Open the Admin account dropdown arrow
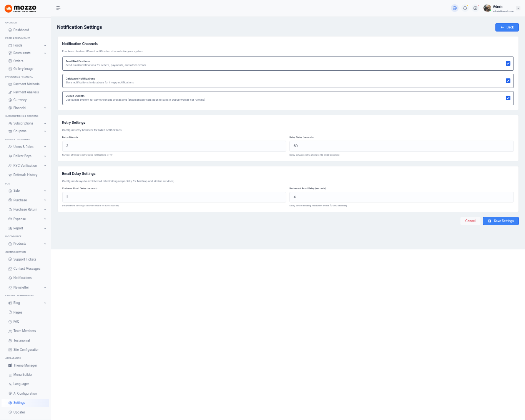The height and width of the screenshot is (420, 525). coord(518,8)
